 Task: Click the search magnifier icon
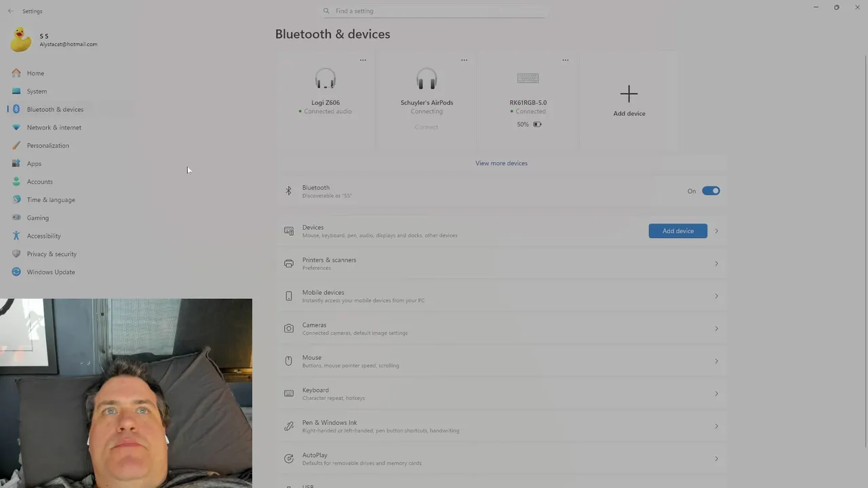[326, 11]
